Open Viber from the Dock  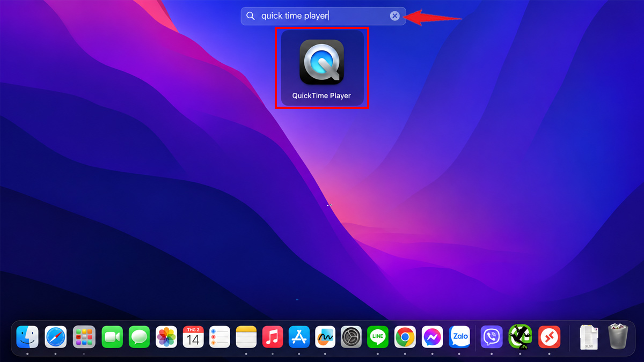pyautogui.click(x=492, y=337)
